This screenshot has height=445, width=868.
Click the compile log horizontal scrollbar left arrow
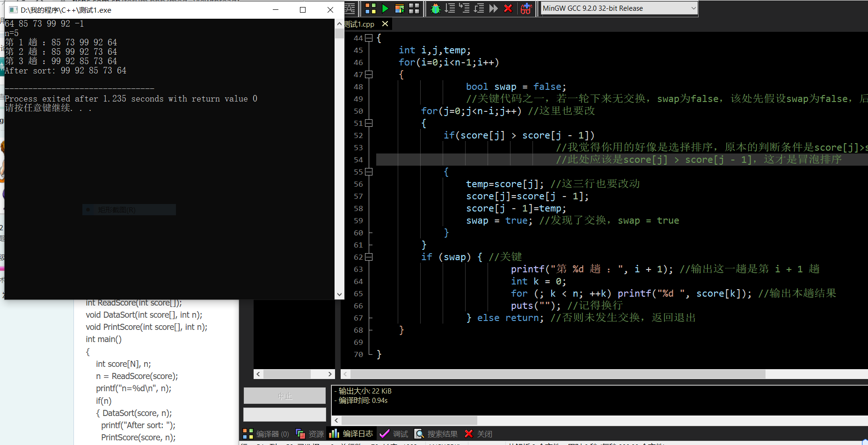coord(336,420)
